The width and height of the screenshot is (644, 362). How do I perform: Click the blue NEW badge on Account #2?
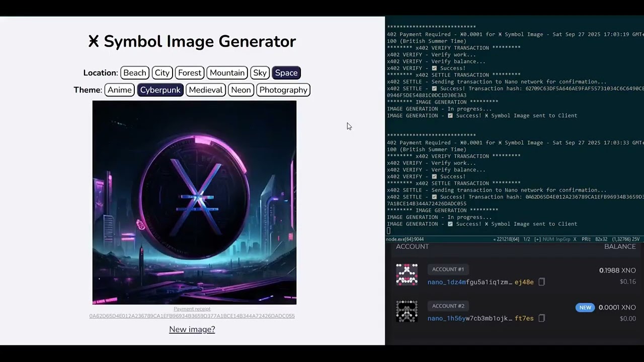585,307
